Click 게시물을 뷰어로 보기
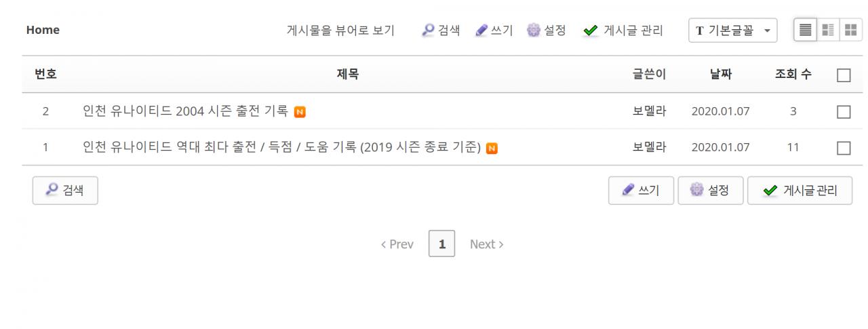 [x=341, y=30]
